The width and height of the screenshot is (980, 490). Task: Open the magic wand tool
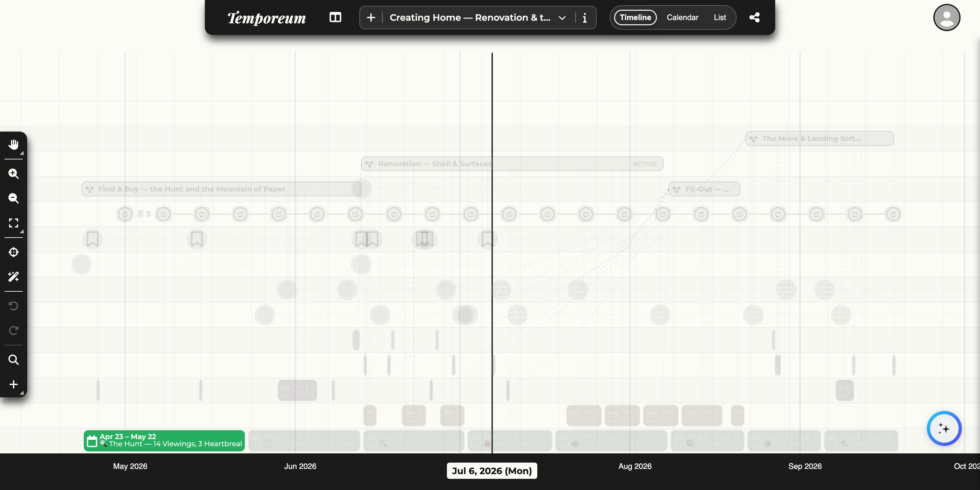click(14, 276)
